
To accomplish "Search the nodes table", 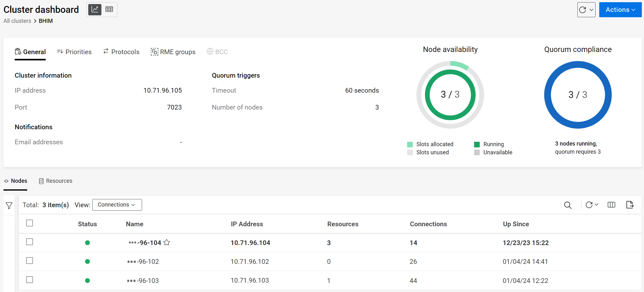I will point(568,205).
